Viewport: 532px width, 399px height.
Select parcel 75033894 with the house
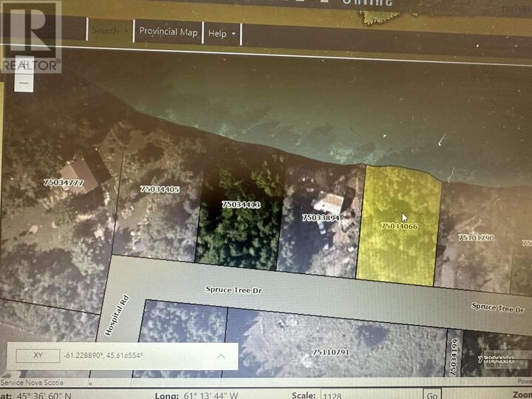coord(321,218)
